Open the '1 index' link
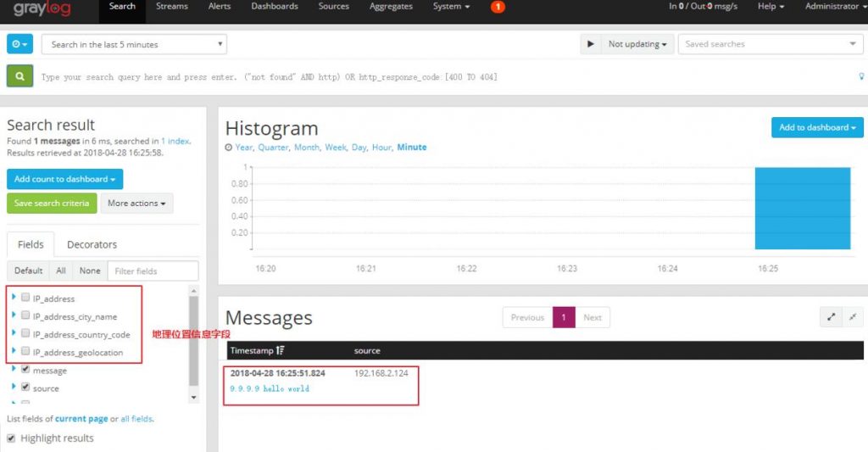 175,142
